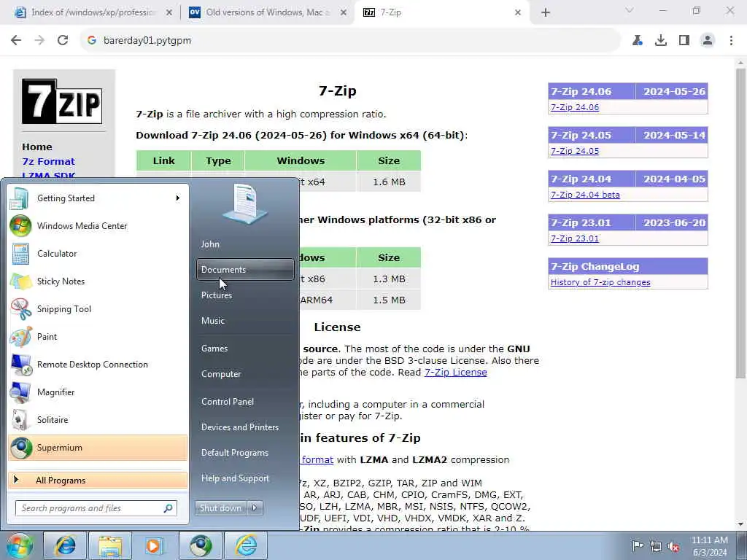Open Getting Started from Start menu

pos(98,198)
